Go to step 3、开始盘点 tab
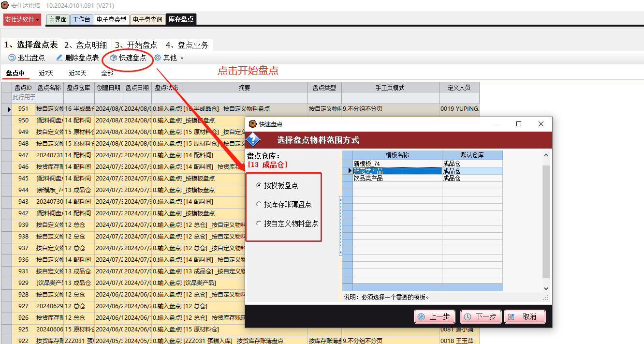The height and width of the screenshot is (344, 644). [x=136, y=45]
